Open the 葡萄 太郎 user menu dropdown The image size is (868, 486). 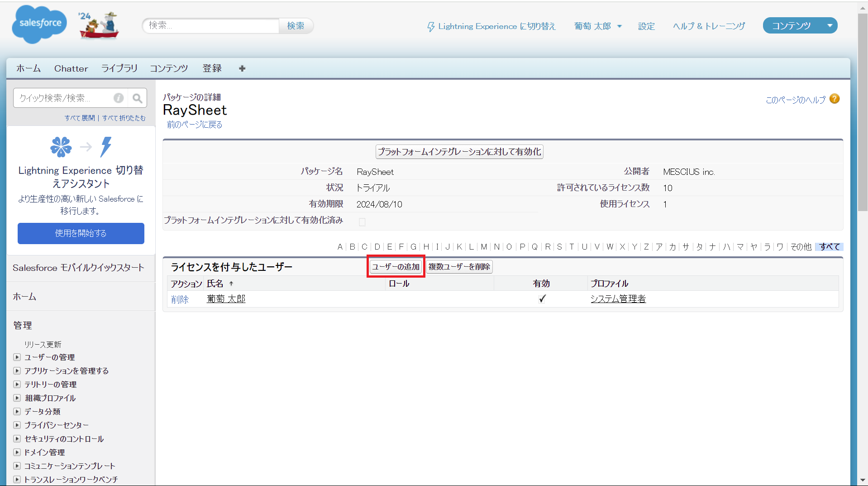tap(620, 26)
